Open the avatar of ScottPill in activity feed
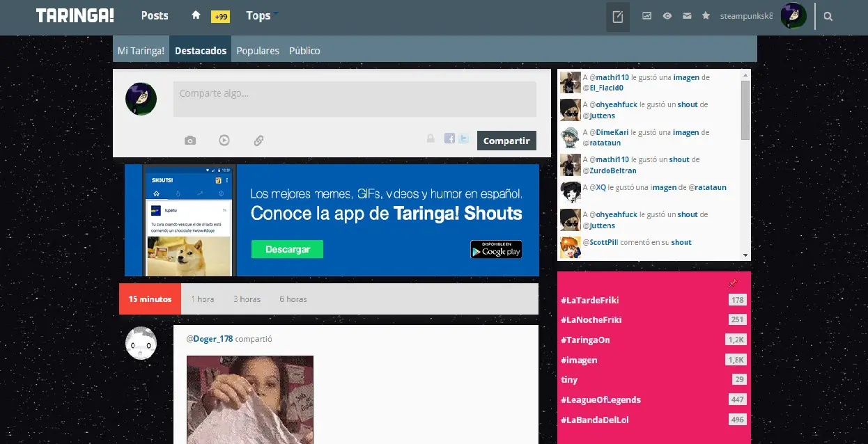Screen dimensions: 868x444 (x=571, y=247)
